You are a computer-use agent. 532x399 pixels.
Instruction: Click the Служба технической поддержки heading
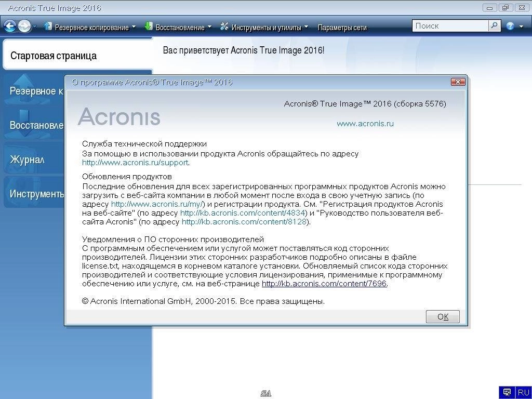pos(144,144)
